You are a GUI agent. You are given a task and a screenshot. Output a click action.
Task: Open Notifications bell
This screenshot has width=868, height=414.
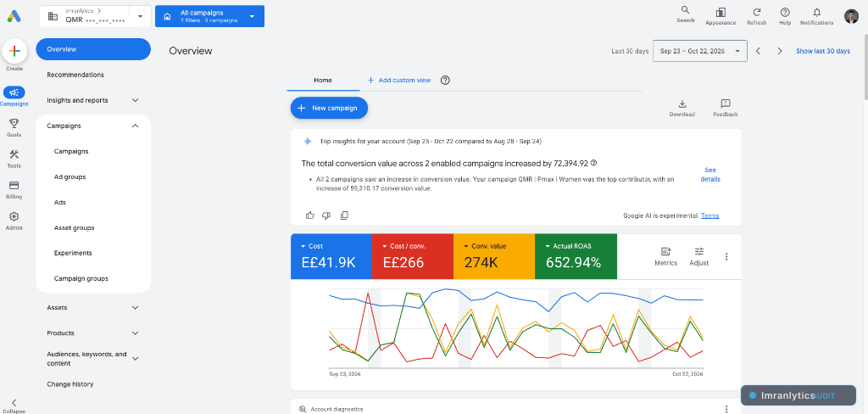(816, 12)
